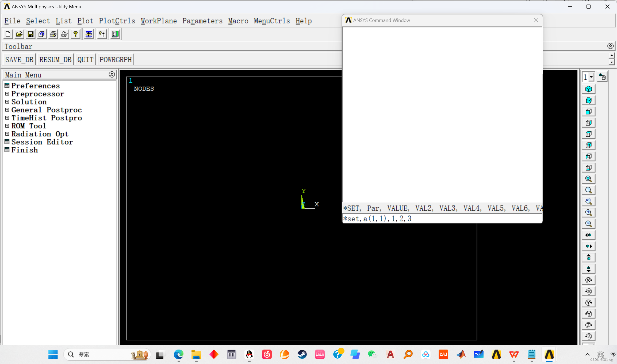The height and width of the screenshot is (364, 617).
Task: Click the Print icon in toolbar
Action: click(53, 34)
